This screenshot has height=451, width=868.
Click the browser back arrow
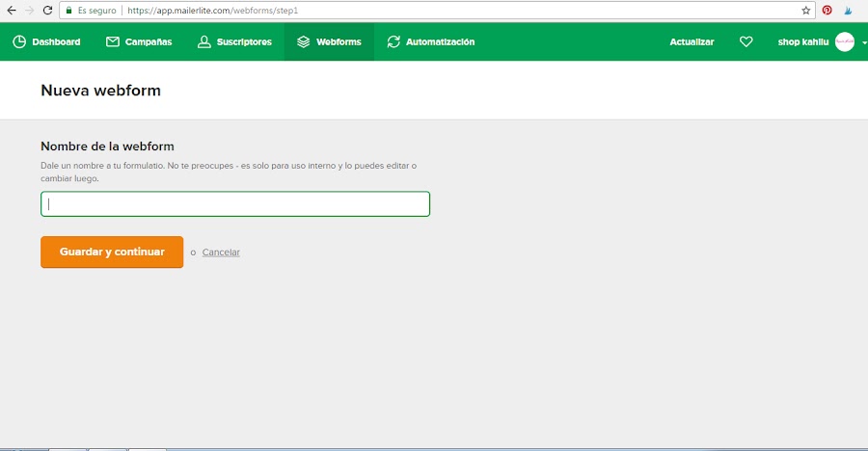tap(11, 11)
